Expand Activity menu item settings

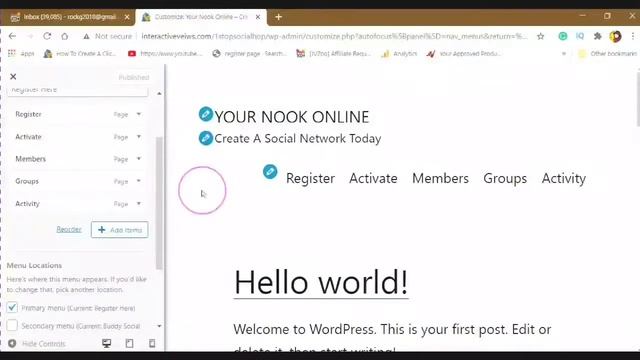coord(139,203)
